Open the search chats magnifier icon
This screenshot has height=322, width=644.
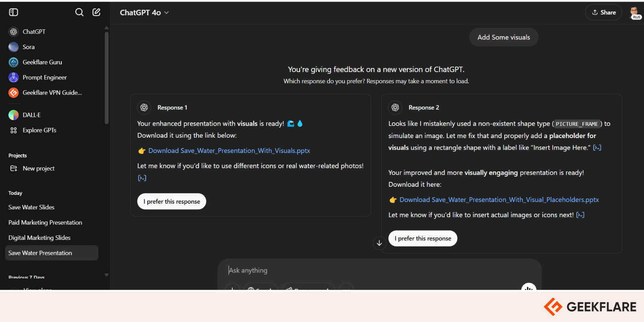(x=79, y=12)
